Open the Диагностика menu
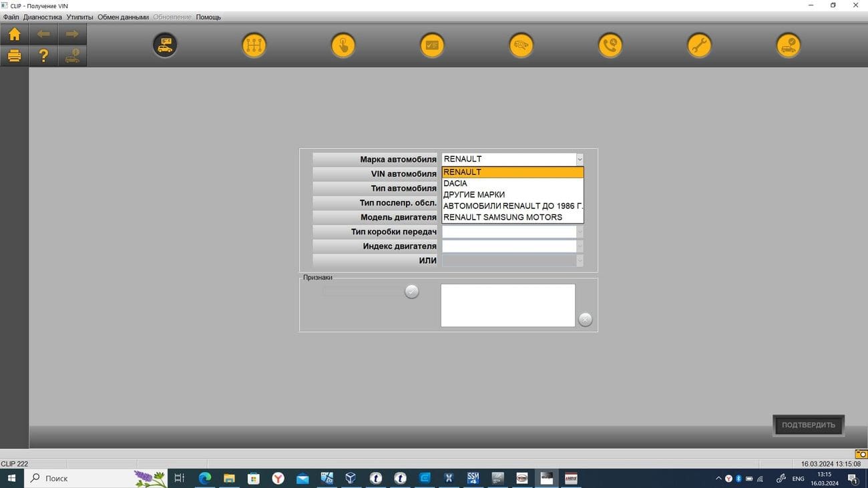Screen dimensions: 868x488 pos(43,17)
